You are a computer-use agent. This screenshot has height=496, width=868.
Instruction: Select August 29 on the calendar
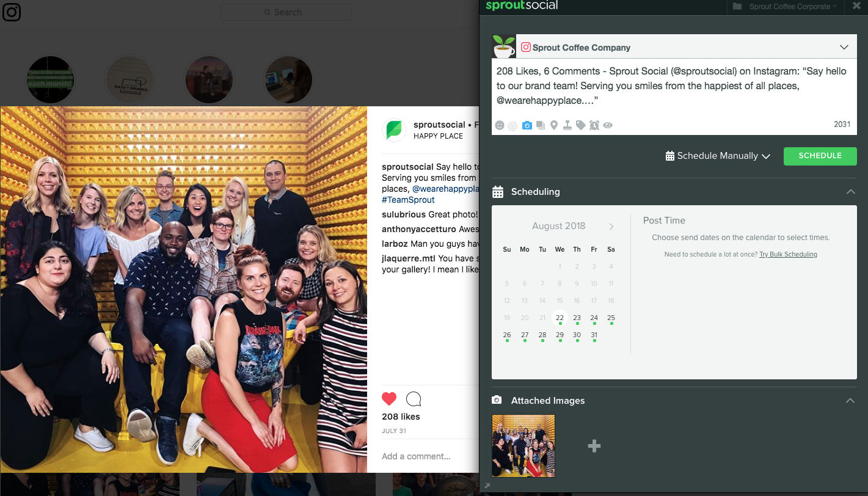[560, 335]
